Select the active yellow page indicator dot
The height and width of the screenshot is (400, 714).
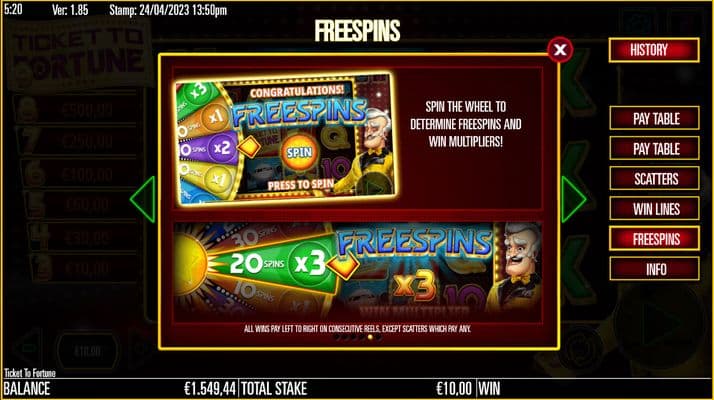pyautogui.click(x=370, y=338)
